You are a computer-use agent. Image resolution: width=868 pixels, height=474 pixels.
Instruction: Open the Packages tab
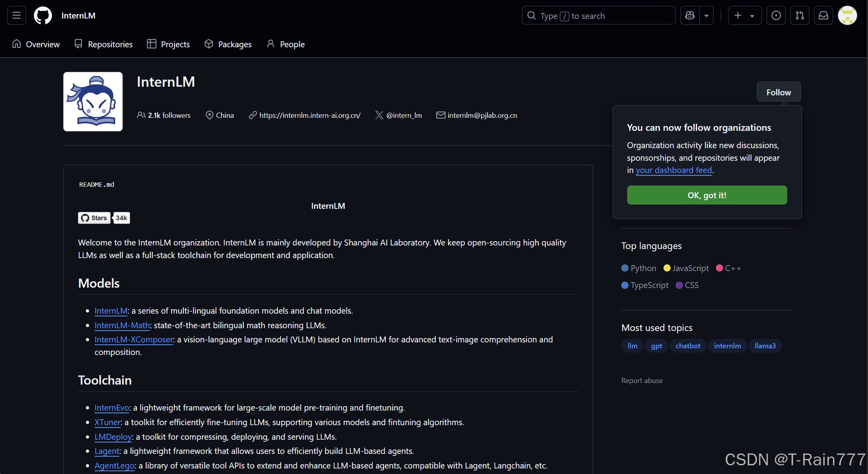pos(228,44)
